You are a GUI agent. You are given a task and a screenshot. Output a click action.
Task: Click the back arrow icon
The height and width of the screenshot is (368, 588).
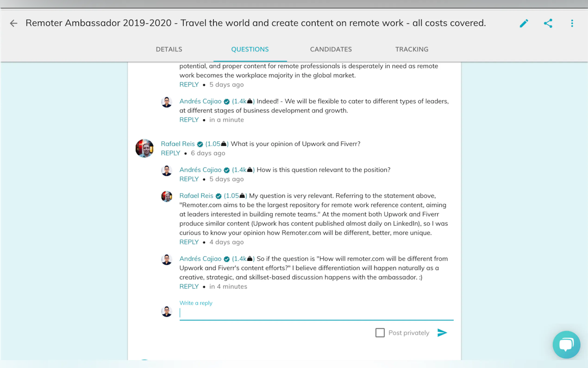pos(14,23)
